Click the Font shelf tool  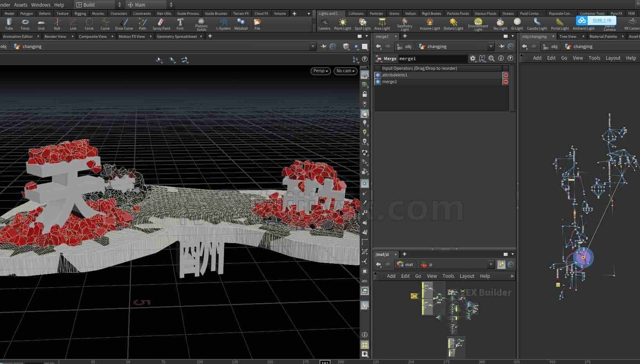pyautogui.click(x=180, y=24)
